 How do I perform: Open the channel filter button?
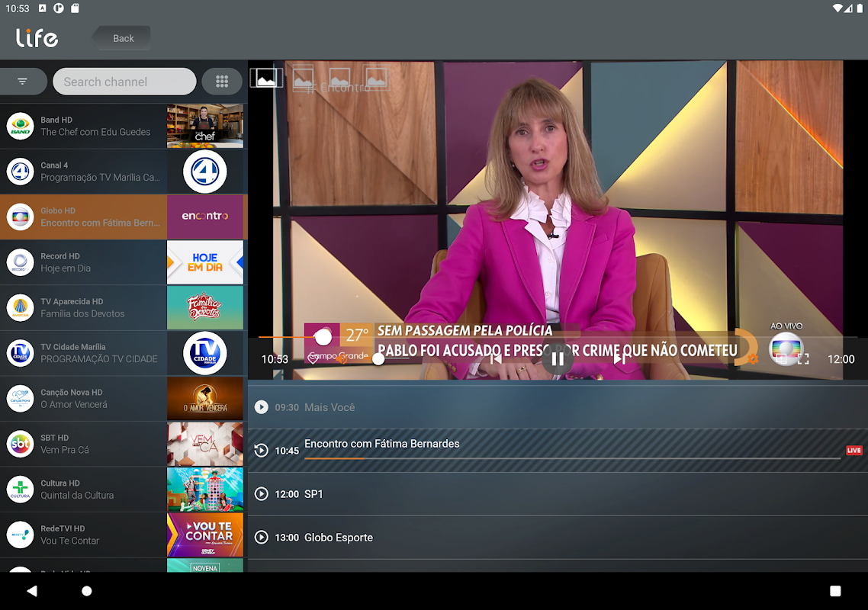[x=23, y=82]
